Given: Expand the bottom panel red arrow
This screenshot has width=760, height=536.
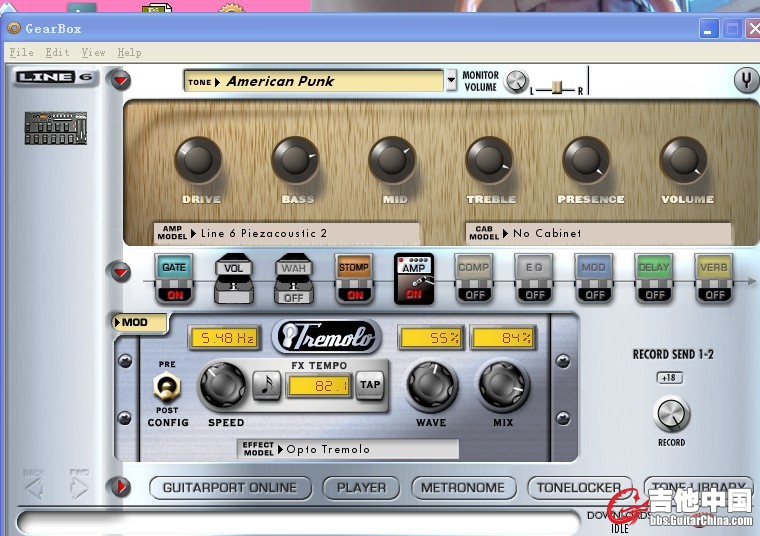Looking at the screenshot, I should click(x=121, y=487).
